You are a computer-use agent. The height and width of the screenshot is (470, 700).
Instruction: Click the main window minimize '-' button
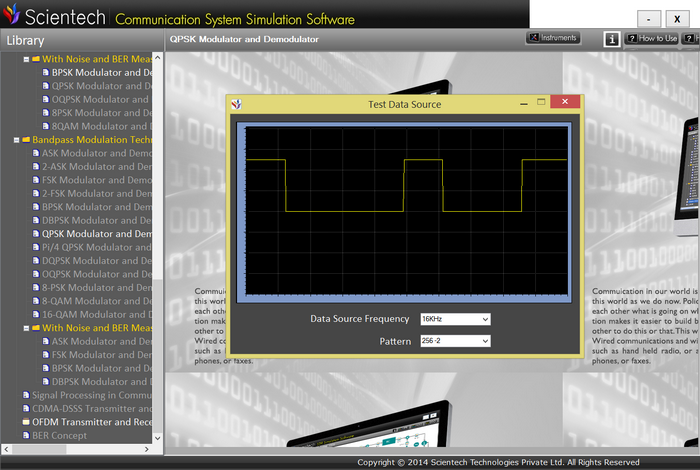[x=649, y=19]
